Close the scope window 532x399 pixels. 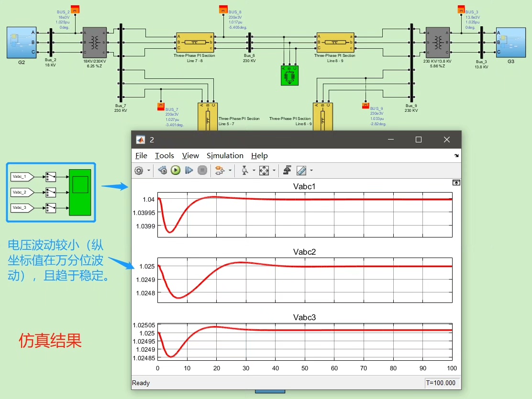[x=447, y=140]
